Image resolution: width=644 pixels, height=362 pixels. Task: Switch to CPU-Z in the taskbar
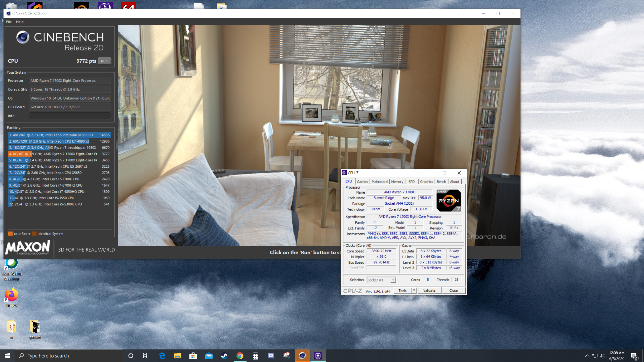pos(318,356)
